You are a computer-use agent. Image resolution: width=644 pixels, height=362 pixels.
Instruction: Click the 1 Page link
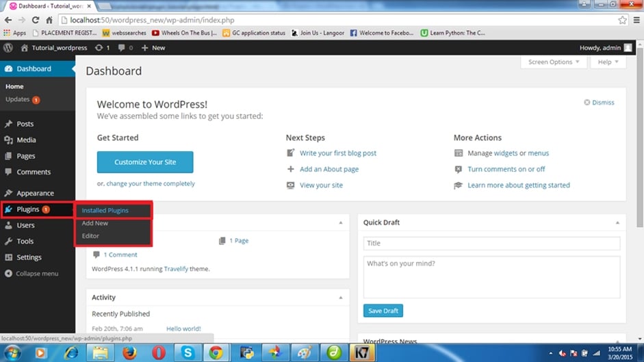(239, 241)
